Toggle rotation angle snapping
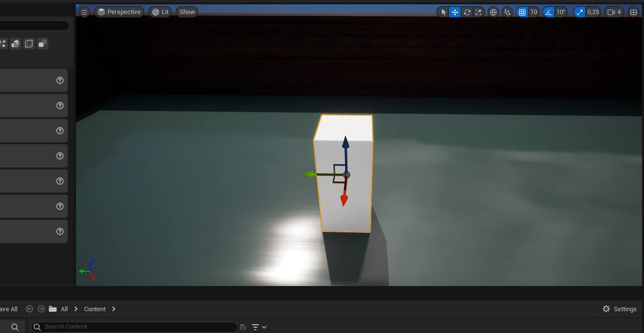Viewport: 644px width, 333px height. pyautogui.click(x=549, y=12)
